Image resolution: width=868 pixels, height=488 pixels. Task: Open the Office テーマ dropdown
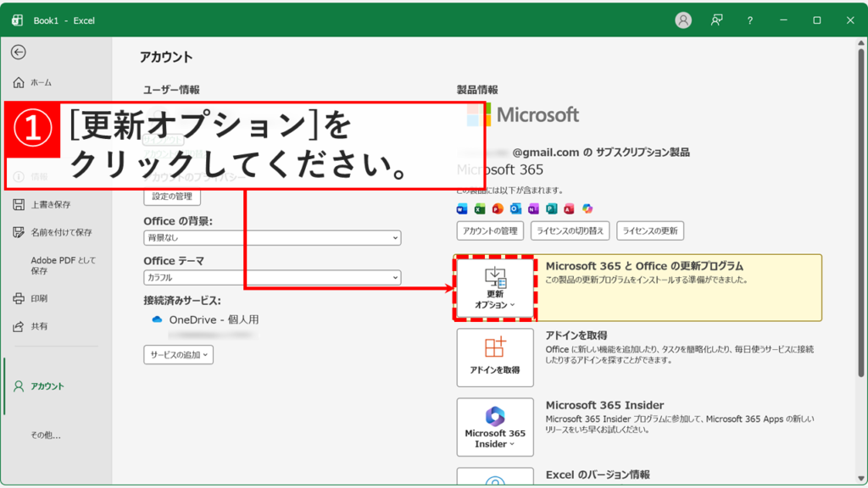[272, 278]
